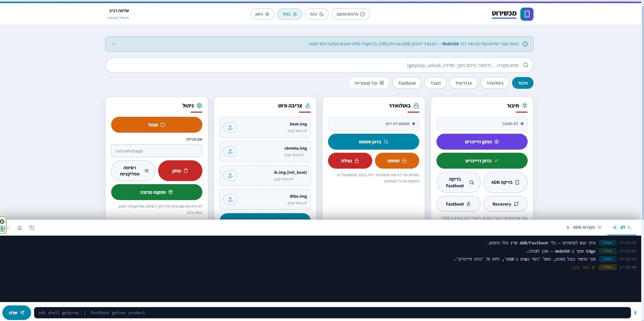Click the phone logo icon in header
Image resolution: width=644 pixels, height=321 pixels.
pyautogui.click(x=527, y=14)
